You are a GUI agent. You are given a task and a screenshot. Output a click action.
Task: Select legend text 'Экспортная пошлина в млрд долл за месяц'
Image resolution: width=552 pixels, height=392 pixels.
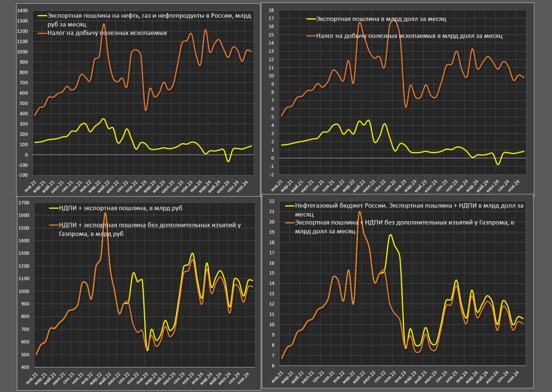(x=381, y=19)
